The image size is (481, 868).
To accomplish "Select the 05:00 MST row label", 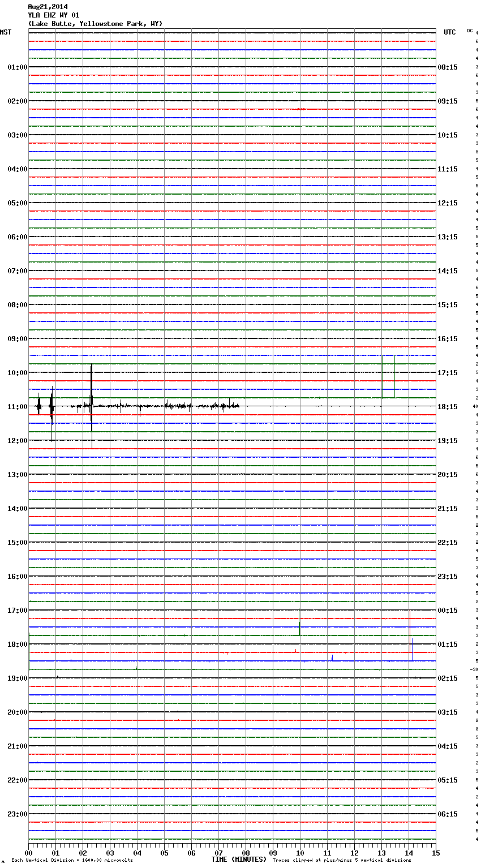I will coord(17,203).
